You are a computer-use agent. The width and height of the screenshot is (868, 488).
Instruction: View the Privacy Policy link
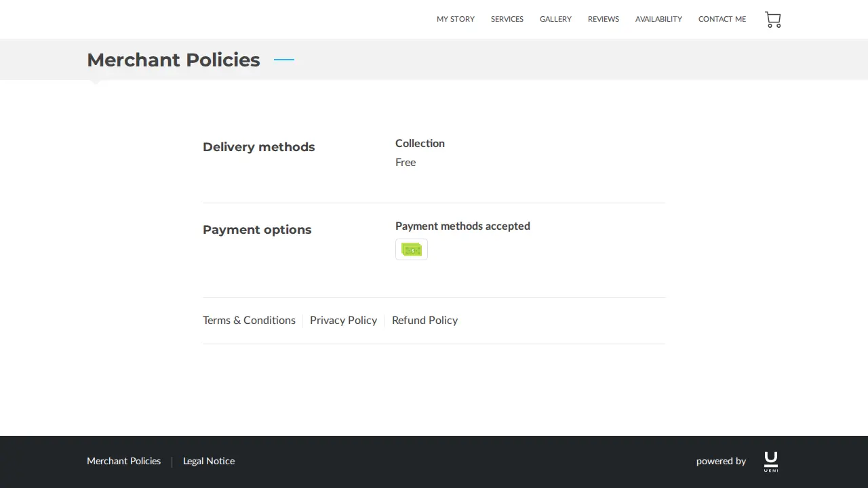coord(343,320)
